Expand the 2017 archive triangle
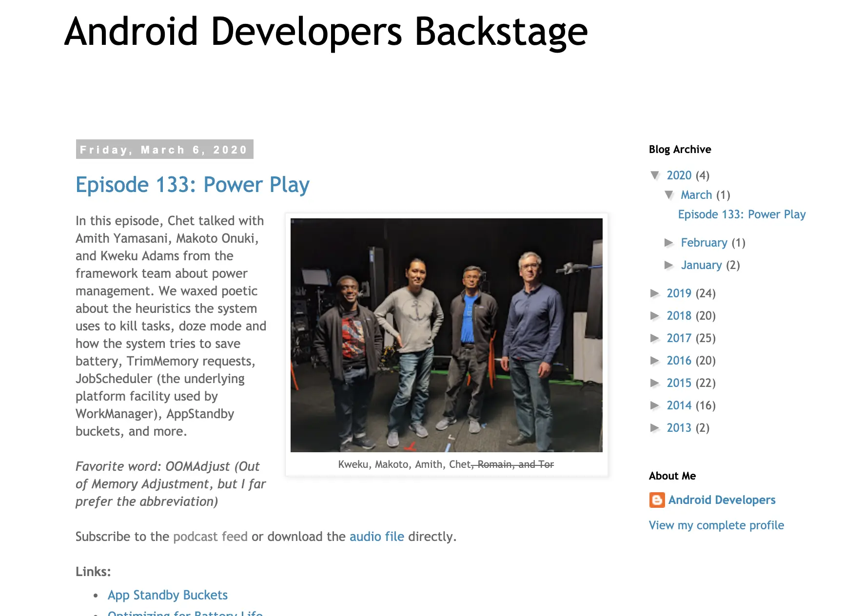863x616 pixels. pos(655,338)
